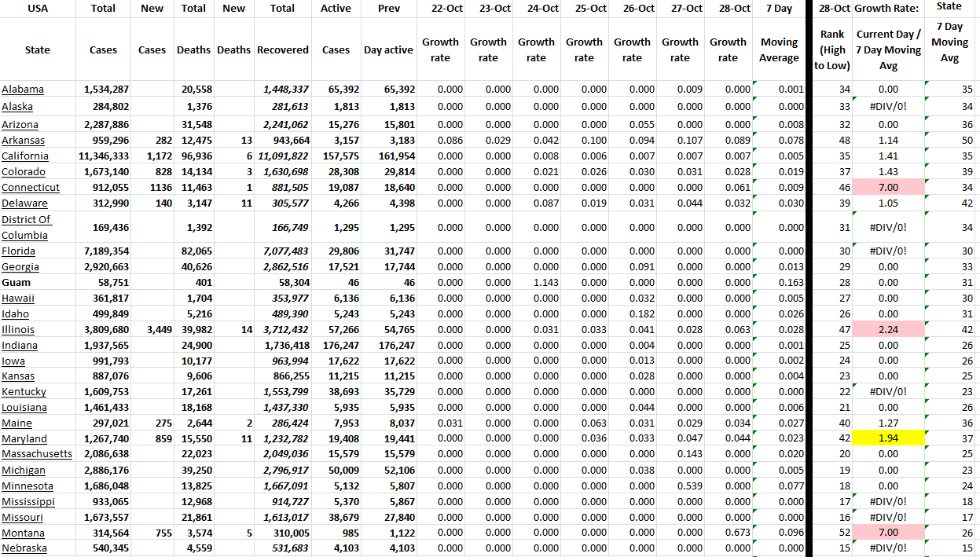Open the Montana state link
This screenshot has height=557, width=980.
coord(23,533)
